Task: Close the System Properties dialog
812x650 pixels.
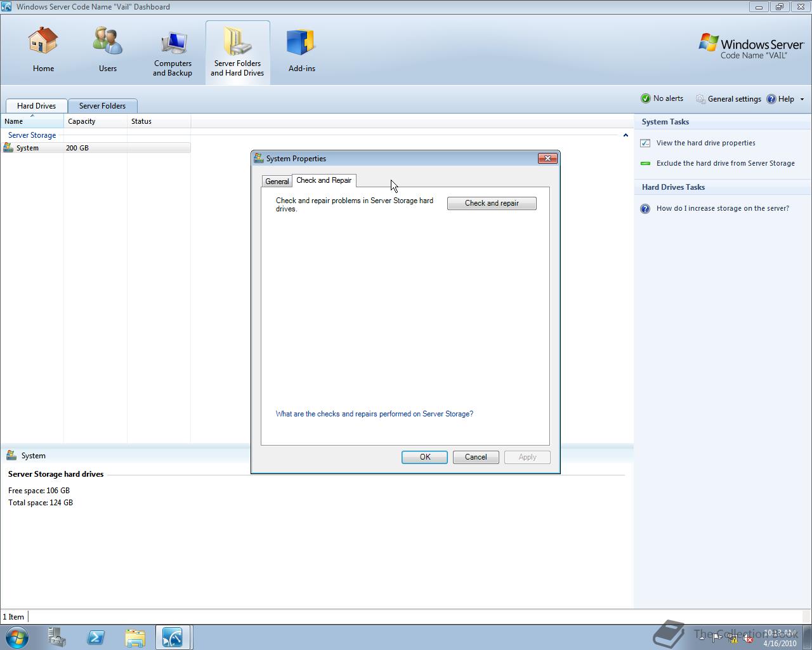Action: click(547, 158)
